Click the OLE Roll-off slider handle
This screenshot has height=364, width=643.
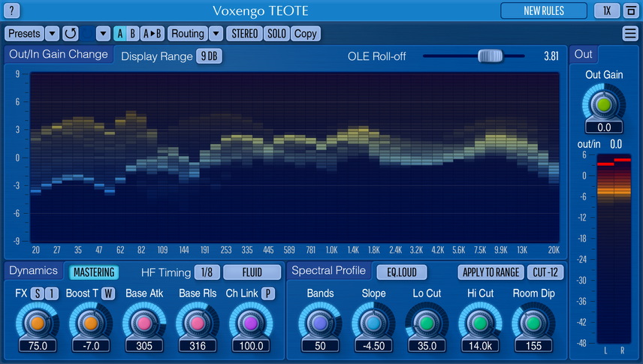click(x=490, y=56)
